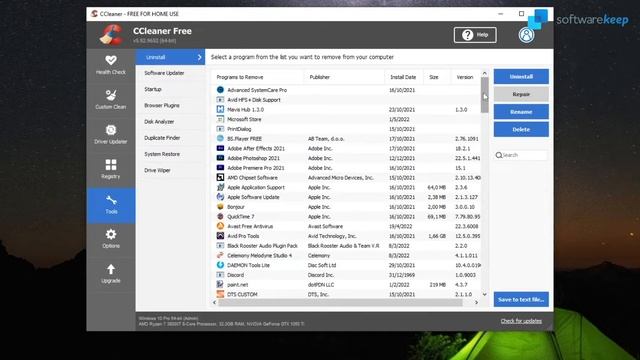Viewport: 640px width, 360px height.
Task: Click the CCleaner logo in header
Action: [111, 35]
